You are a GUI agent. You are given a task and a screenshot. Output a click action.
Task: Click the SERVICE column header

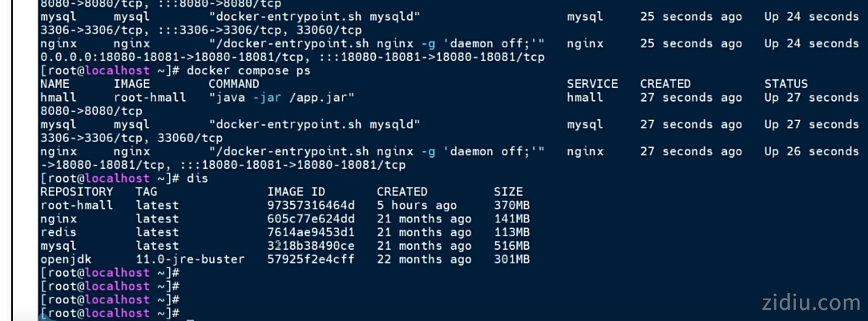click(592, 84)
